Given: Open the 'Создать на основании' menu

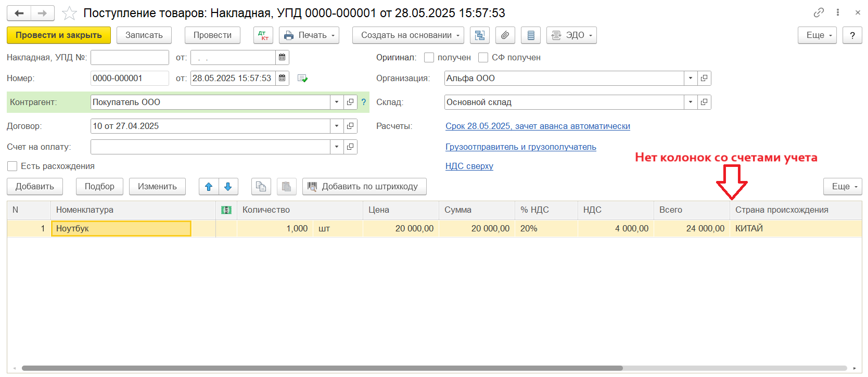Looking at the screenshot, I should [408, 35].
